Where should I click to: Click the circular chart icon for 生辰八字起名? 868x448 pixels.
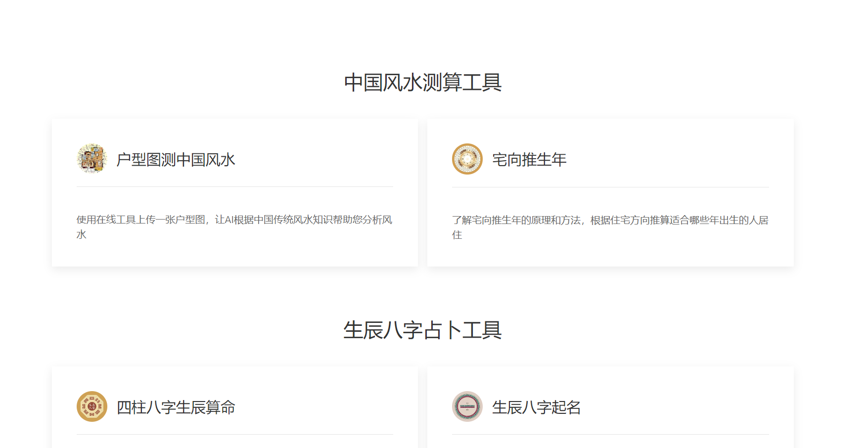pos(466,407)
